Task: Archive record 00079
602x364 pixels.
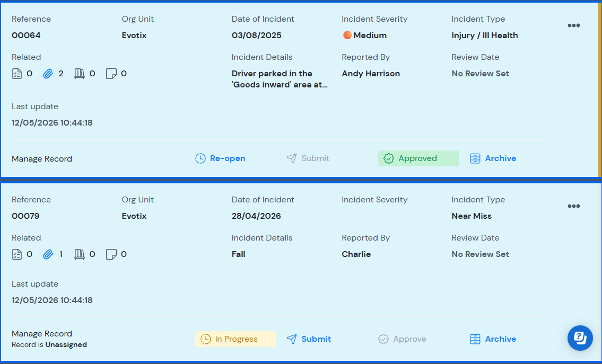Action: [x=493, y=339]
